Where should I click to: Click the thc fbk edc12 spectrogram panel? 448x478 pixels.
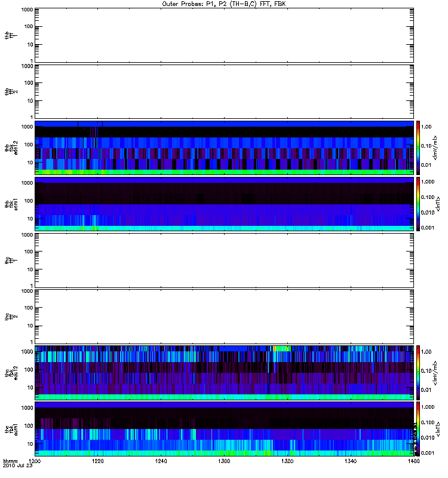(x=224, y=373)
